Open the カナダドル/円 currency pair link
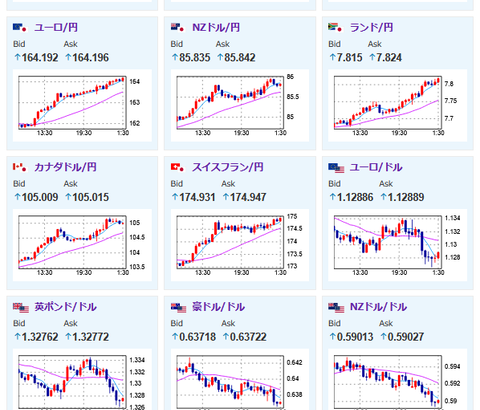This screenshot has height=410, width=480. [x=65, y=167]
